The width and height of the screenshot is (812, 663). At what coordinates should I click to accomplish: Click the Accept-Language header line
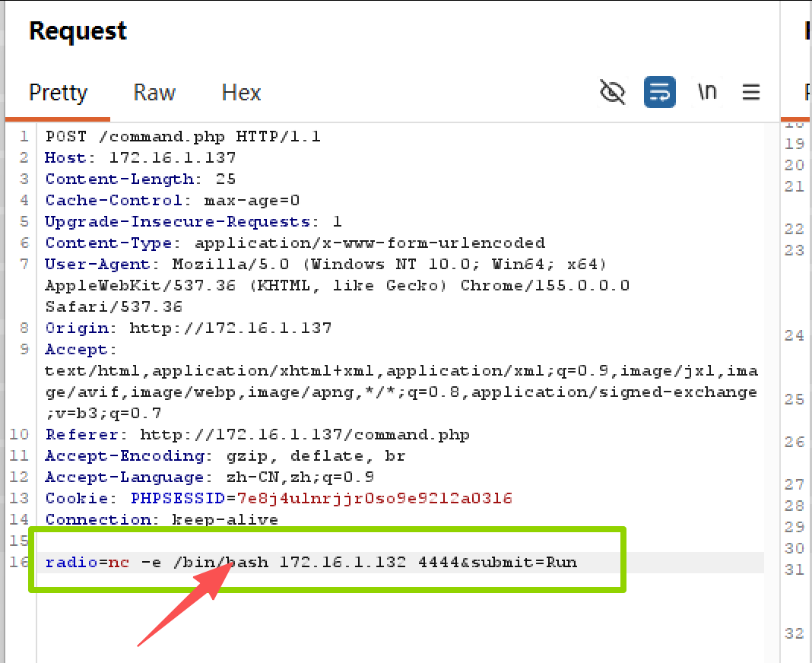pyautogui.click(x=210, y=477)
